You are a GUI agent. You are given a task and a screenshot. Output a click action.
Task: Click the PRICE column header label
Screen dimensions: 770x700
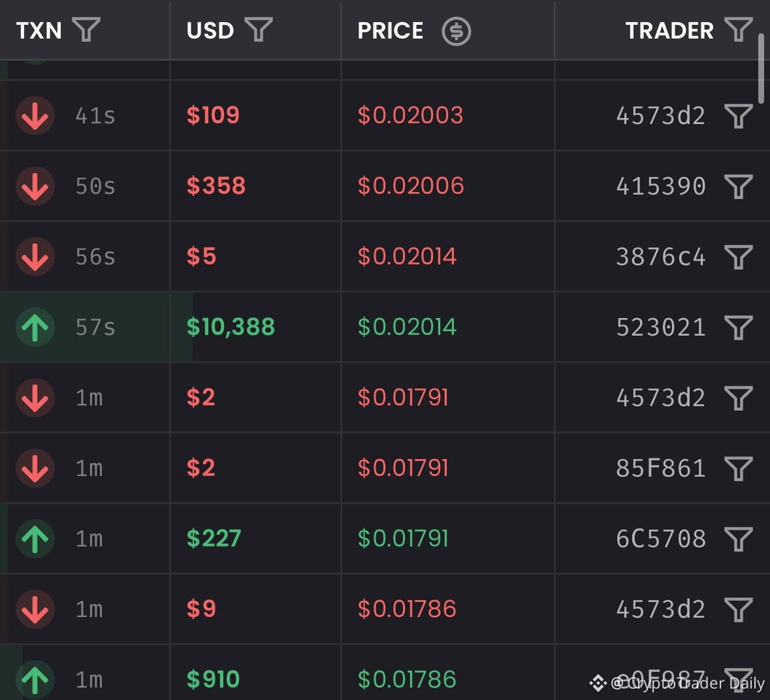[x=391, y=31]
